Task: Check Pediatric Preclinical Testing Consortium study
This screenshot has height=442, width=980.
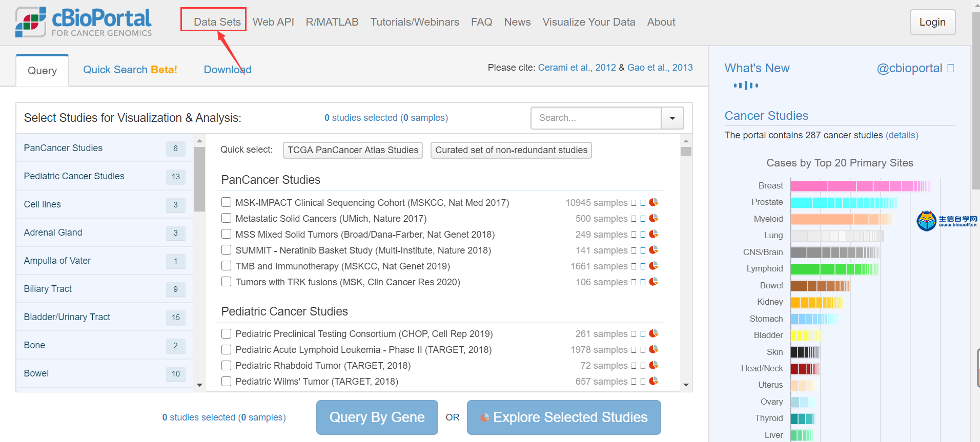Action: pos(226,333)
